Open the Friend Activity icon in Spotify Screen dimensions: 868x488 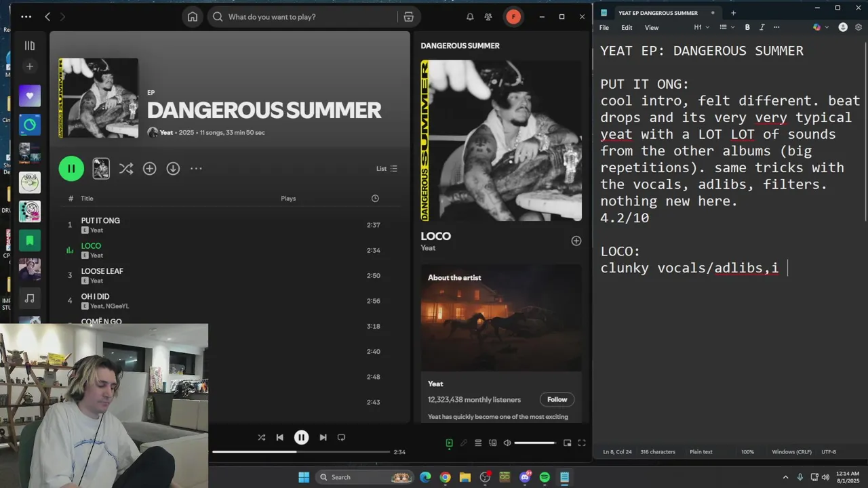(x=488, y=17)
